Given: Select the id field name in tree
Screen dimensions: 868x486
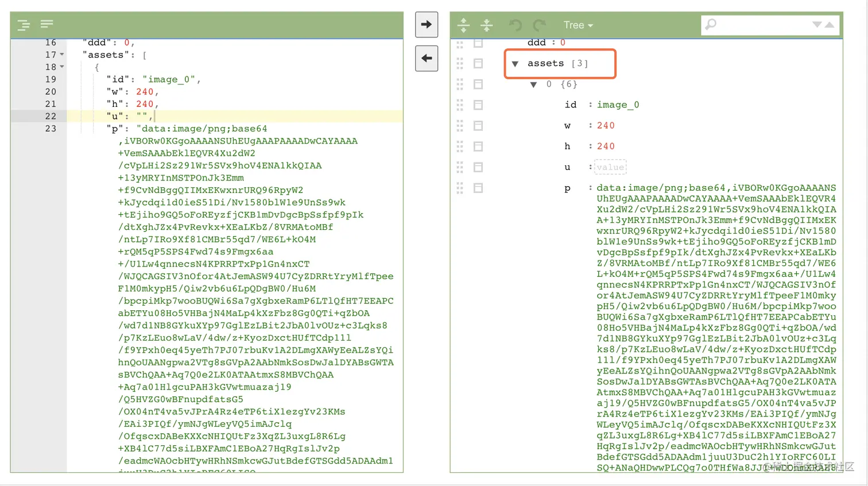Looking at the screenshot, I should tap(570, 105).
